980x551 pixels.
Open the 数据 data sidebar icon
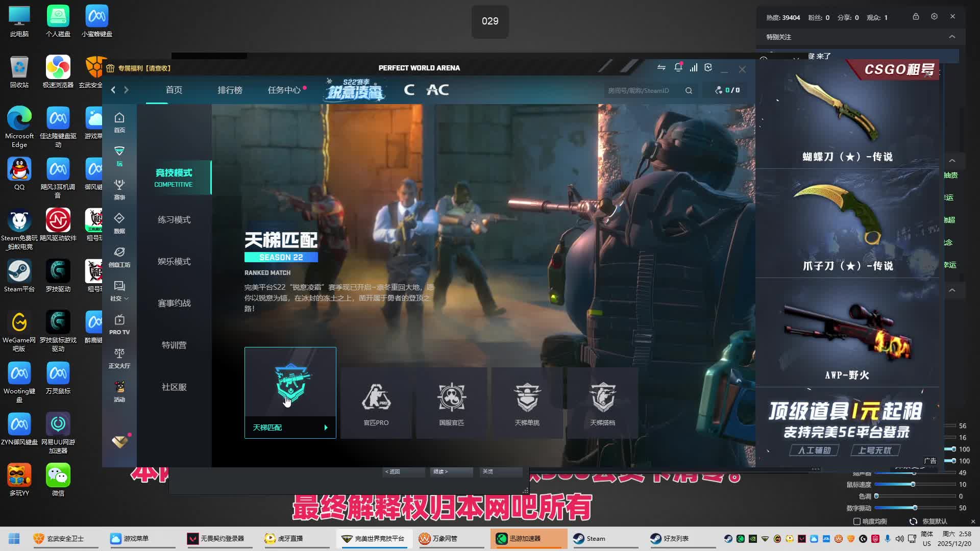pyautogui.click(x=119, y=222)
